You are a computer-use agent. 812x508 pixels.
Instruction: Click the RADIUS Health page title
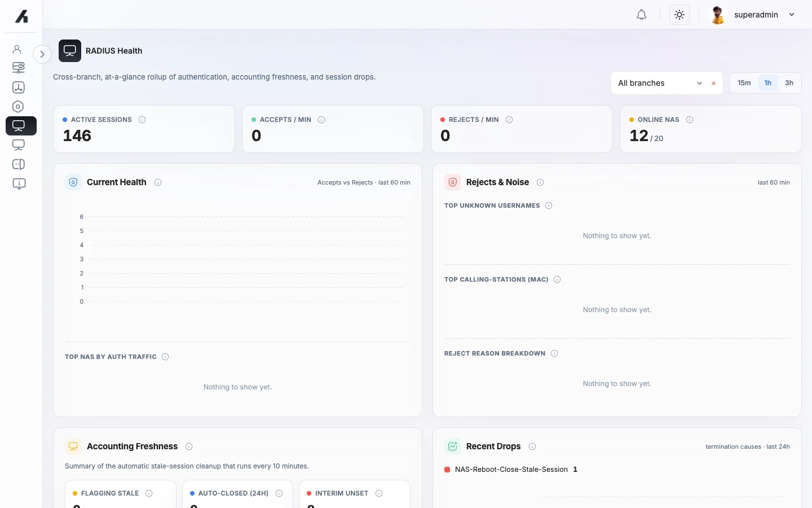point(114,51)
